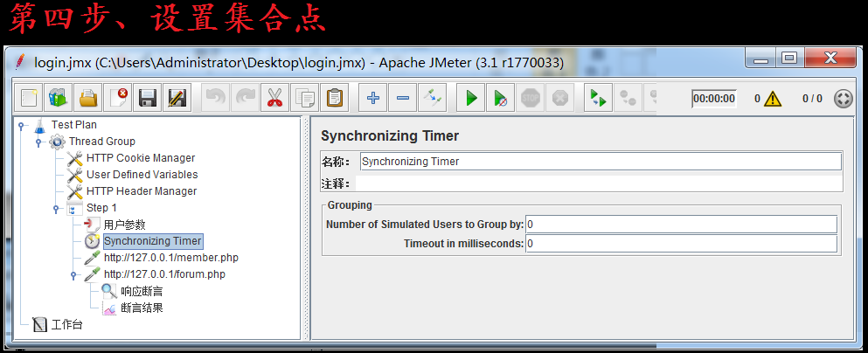Click the 注释 comment input field
This screenshot has width=868, height=353.
pos(599,183)
